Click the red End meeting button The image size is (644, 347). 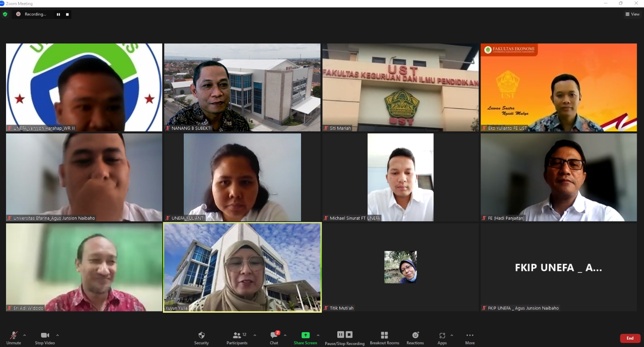click(x=630, y=338)
